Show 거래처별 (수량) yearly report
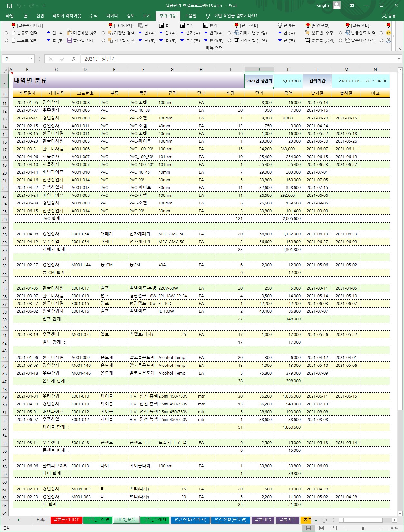 coord(250,33)
